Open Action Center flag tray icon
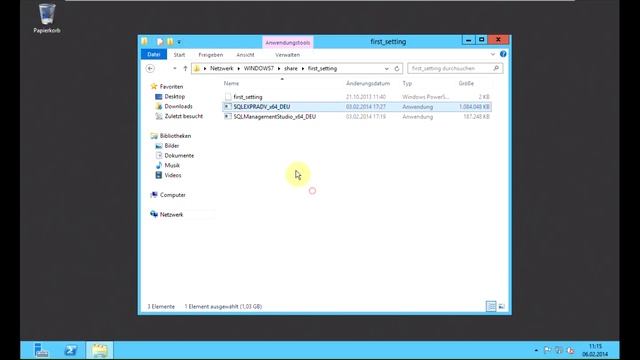Viewport: 640px width, 360px height. (x=547, y=350)
